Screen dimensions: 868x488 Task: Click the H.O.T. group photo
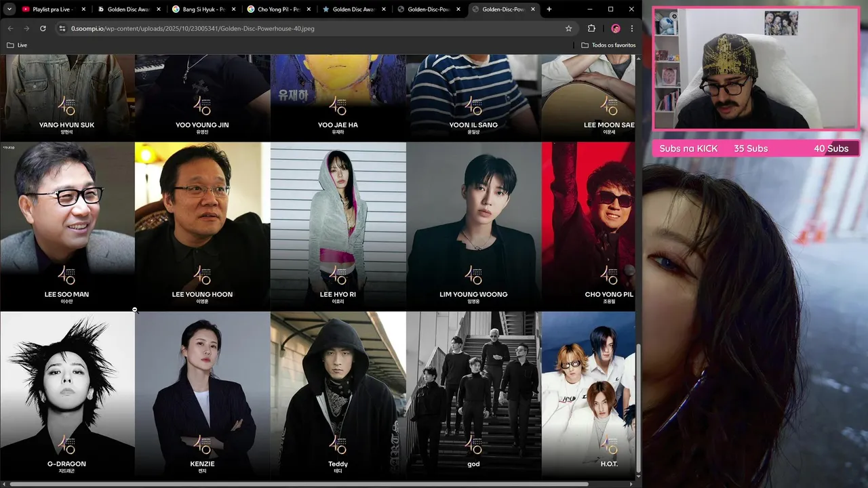[x=589, y=395]
